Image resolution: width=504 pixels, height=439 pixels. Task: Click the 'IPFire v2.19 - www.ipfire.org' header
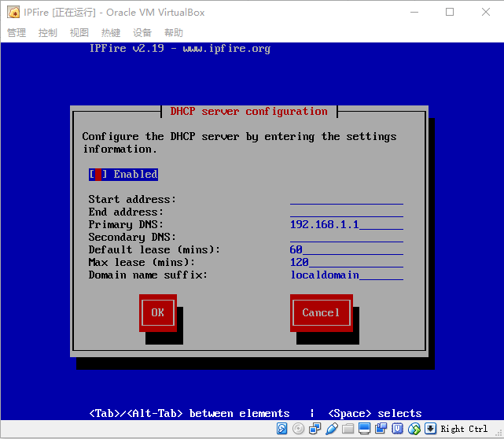pos(180,48)
